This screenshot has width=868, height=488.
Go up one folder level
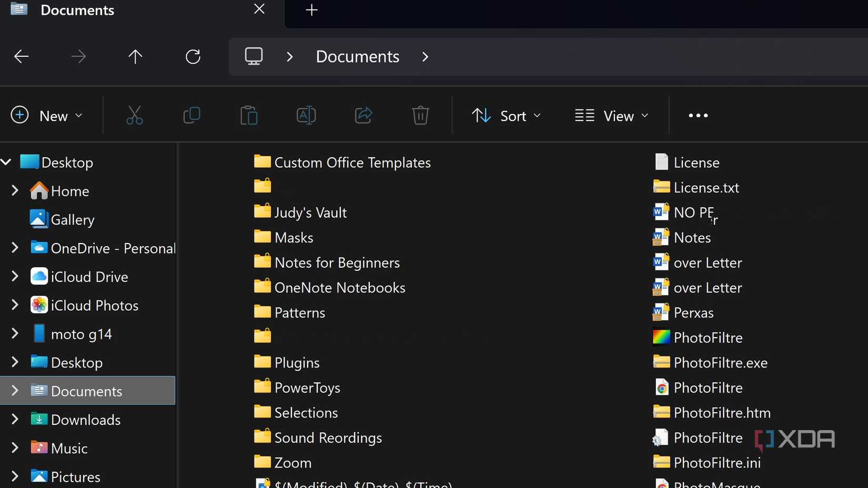pyautogui.click(x=135, y=56)
